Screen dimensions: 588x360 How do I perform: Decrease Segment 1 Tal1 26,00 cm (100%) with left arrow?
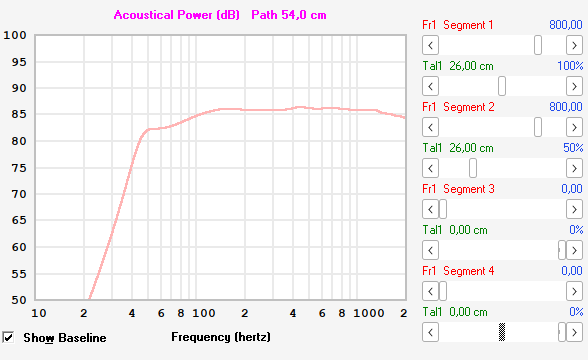pyautogui.click(x=430, y=86)
